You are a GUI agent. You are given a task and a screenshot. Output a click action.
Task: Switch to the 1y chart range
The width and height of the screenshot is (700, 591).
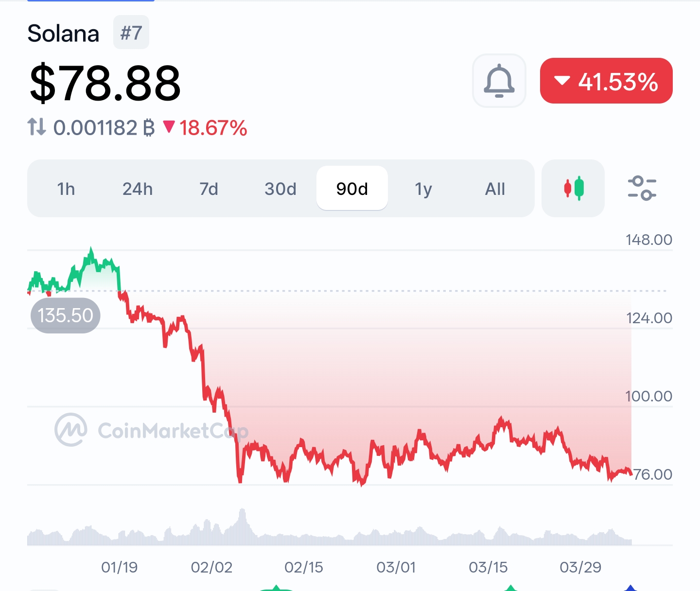[423, 189]
